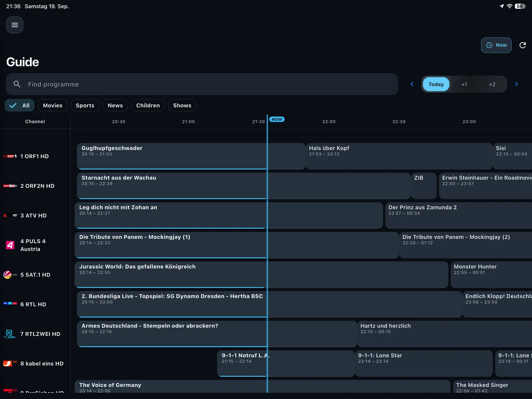Toggle the News category filter
The width and height of the screenshot is (532, 399).
click(115, 106)
